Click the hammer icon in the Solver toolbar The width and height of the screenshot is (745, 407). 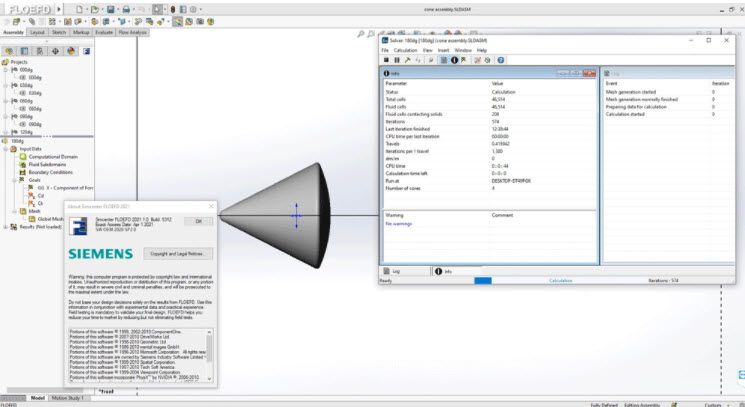pyautogui.click(x=408, y=60)
